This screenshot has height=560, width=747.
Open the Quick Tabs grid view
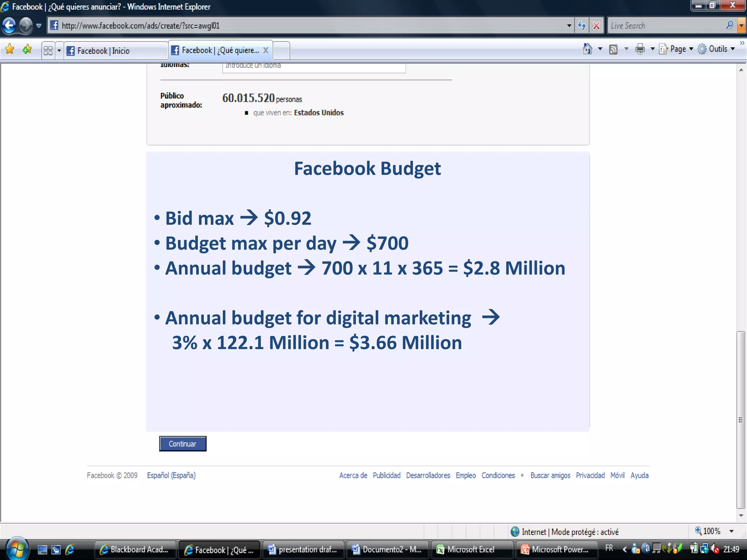tap(48, 50)
